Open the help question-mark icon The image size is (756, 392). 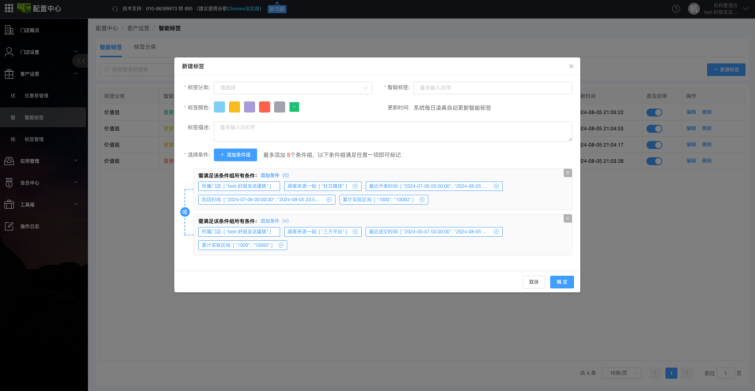pos(676,9)
